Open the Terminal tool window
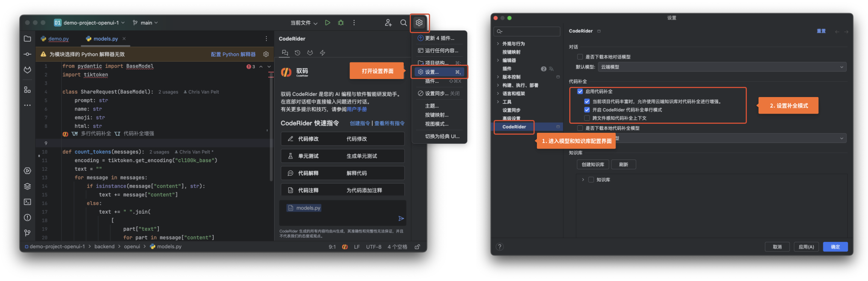The image size is (868, 281). 27,202
